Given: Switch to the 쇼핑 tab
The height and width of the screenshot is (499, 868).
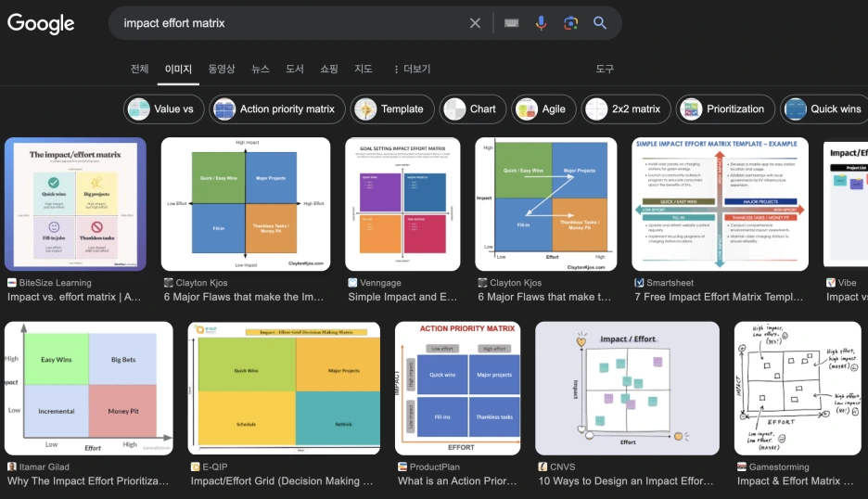Looking at the screenshot, I should (x=329, y=69).
